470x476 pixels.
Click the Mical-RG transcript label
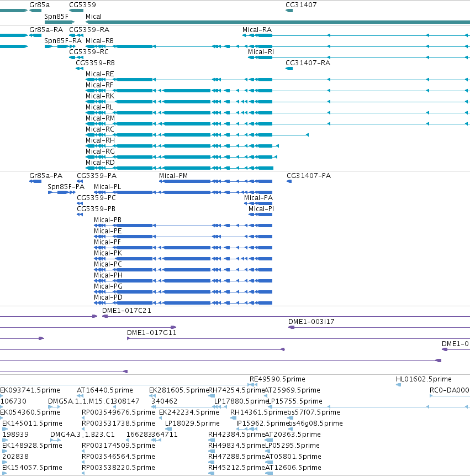pyautogui.click(x=101, y=151)
